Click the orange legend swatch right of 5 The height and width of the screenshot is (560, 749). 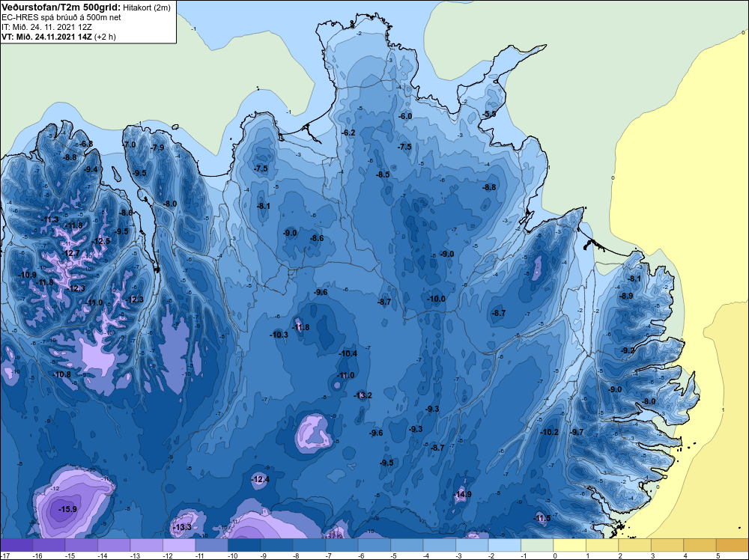pos(733,545)
